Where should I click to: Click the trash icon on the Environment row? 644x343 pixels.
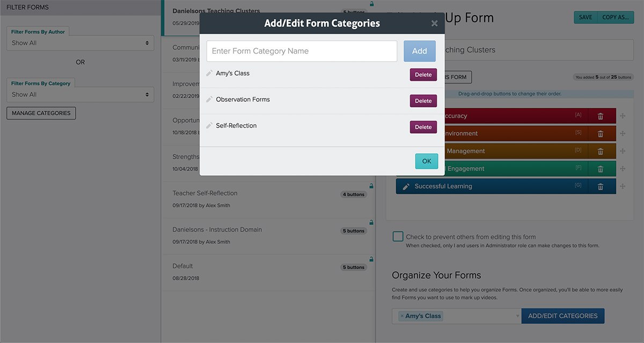(601, 133)
